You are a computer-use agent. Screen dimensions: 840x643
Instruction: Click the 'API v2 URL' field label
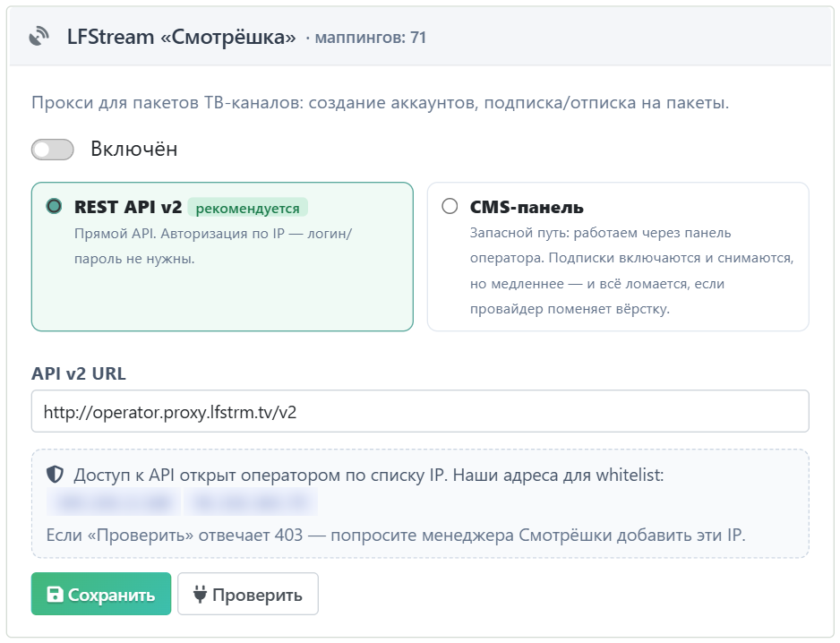point(79,373)
